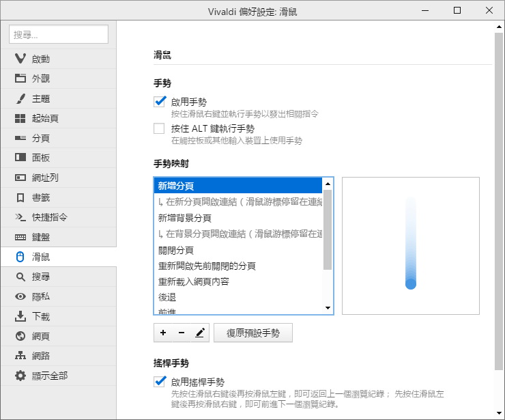505x420 pixels.
Task: Select 新增背景分頁 in the gesture list
Action: point(238,218)
